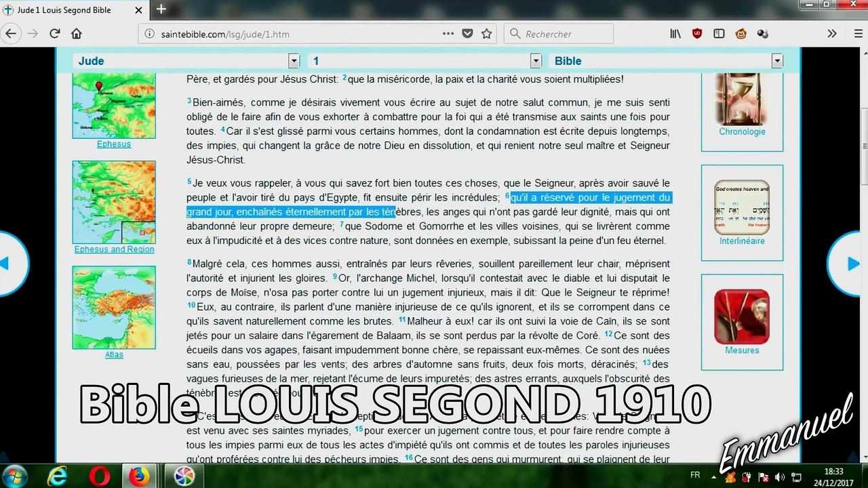Jump to verse 3 number
This screenshot has width=868, height=488.
(x=189, y=101)
